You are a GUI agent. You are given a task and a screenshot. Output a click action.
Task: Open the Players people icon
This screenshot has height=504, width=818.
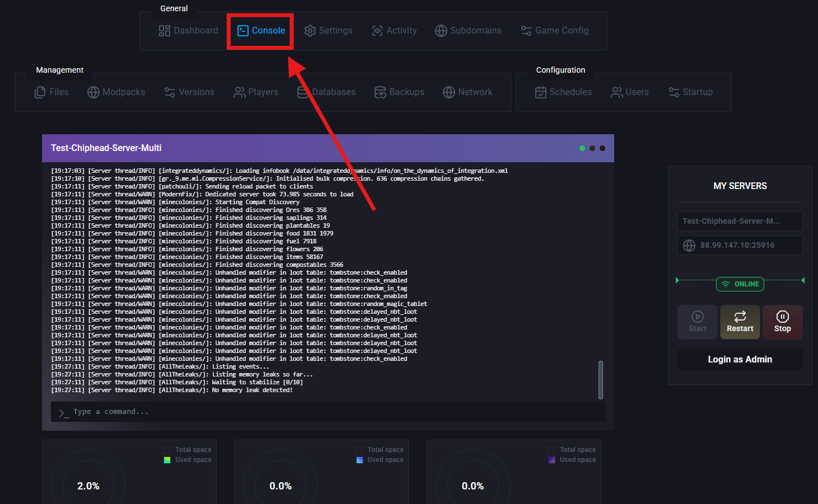coord(240,92)
